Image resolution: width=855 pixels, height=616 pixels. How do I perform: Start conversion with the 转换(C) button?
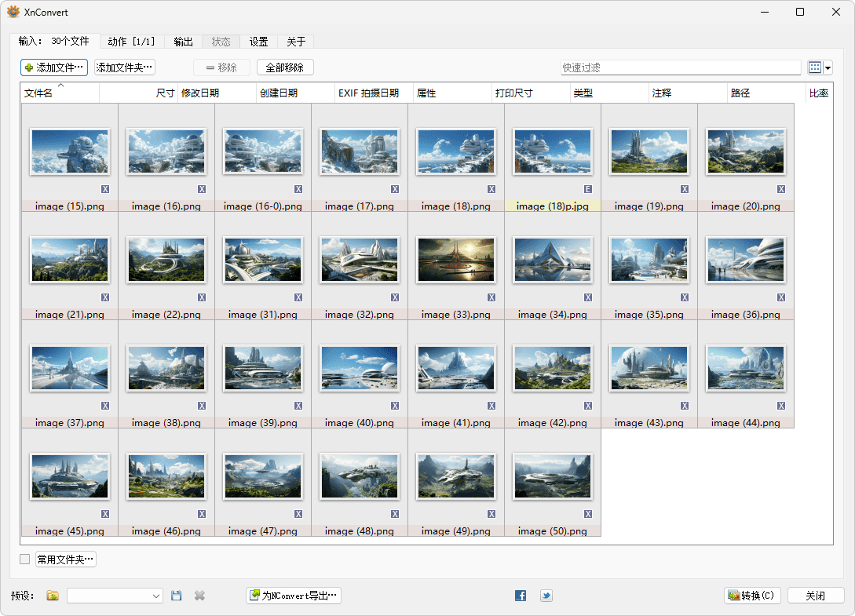pos(751,596)
